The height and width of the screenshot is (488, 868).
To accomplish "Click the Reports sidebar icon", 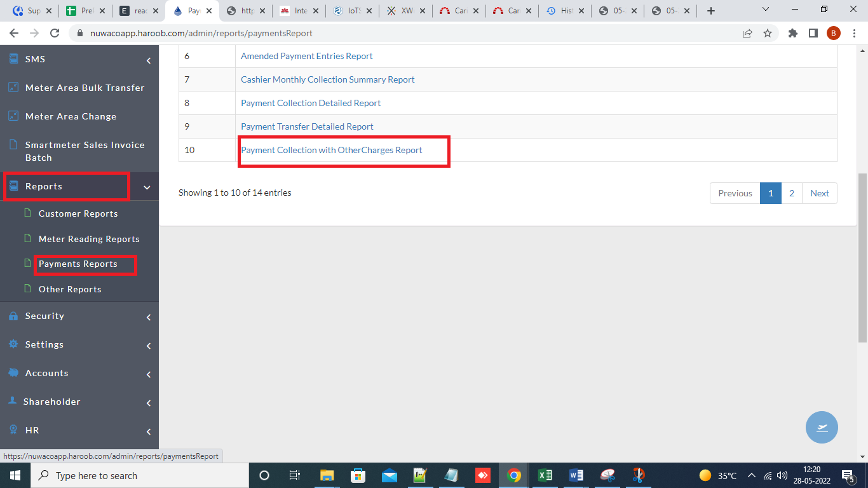I will pos(13,186).
